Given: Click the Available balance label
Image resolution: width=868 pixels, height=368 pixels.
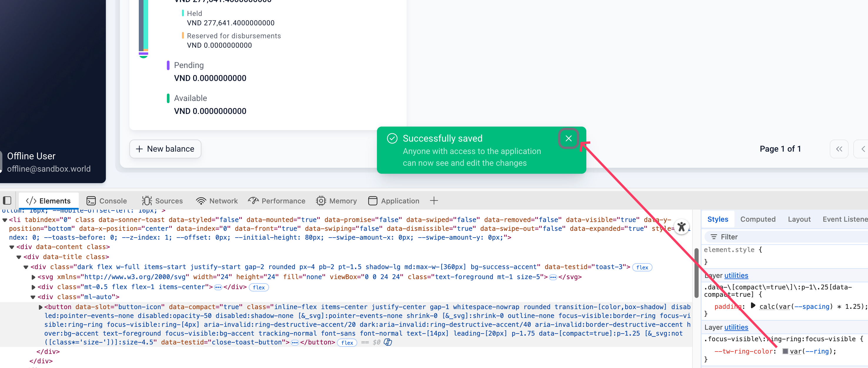Looking at the screenshot, I should [x=190, y=98].
